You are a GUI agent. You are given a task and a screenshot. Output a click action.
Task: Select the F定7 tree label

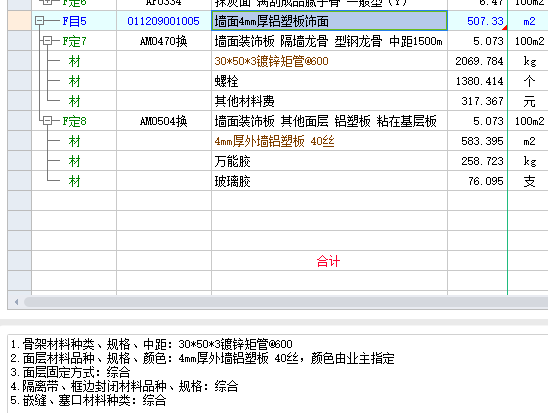pos(74,41)
